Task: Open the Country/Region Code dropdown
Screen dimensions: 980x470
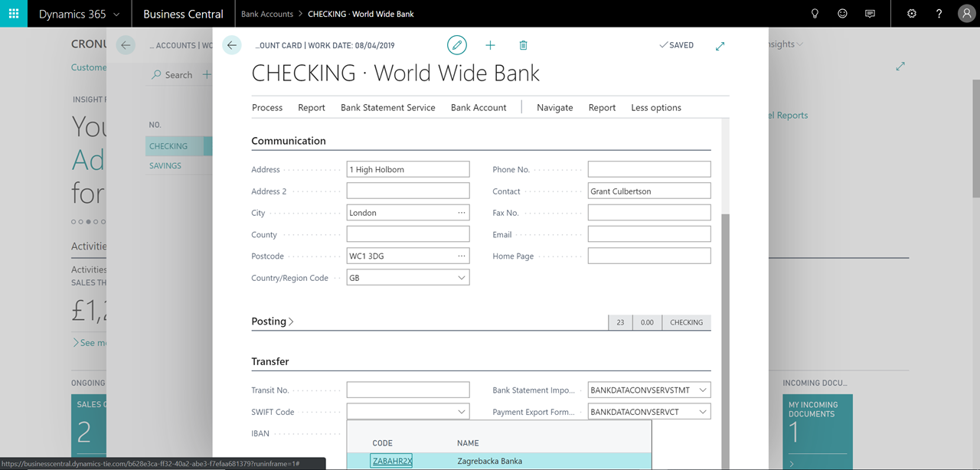Action: pos(463,277)
